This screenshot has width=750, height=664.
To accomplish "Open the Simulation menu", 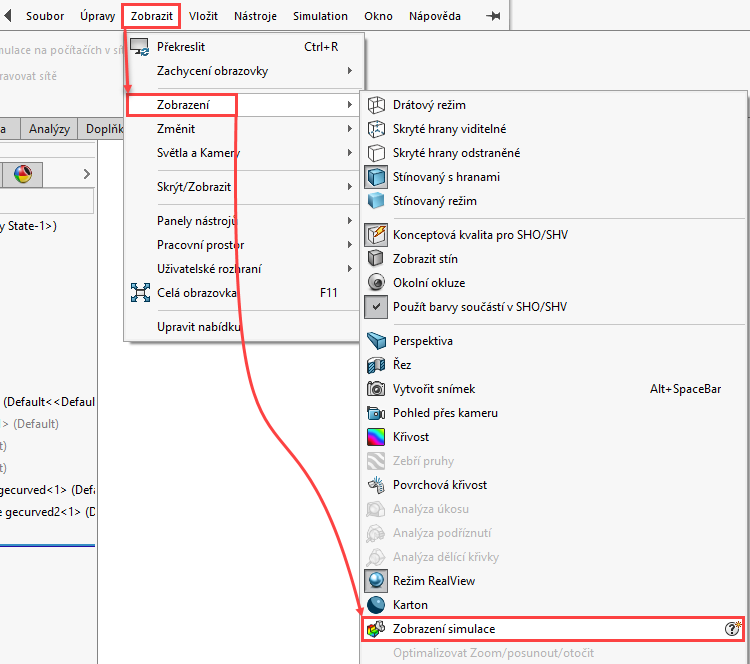I will click(320, 16).
